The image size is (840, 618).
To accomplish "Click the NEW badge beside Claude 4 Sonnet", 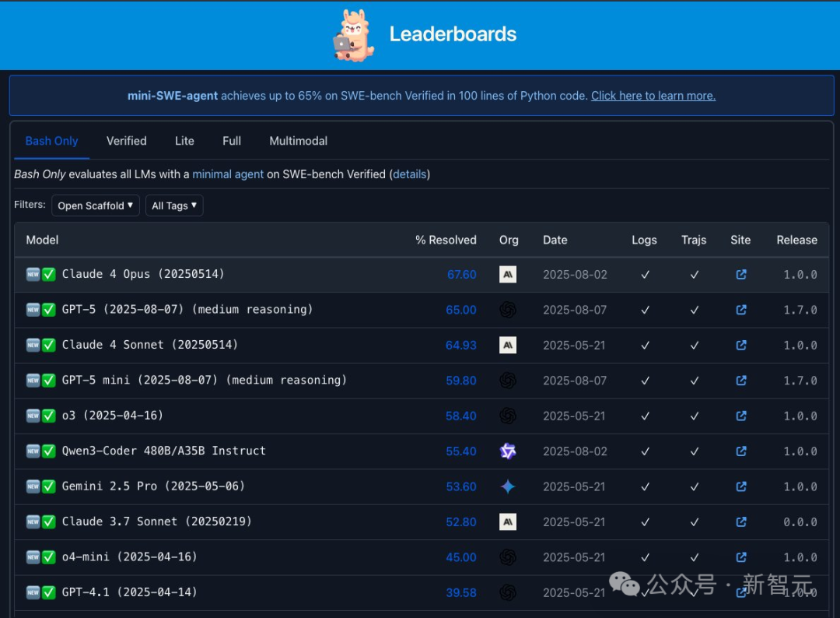I will pyautogui.click(x=33, y=345).
